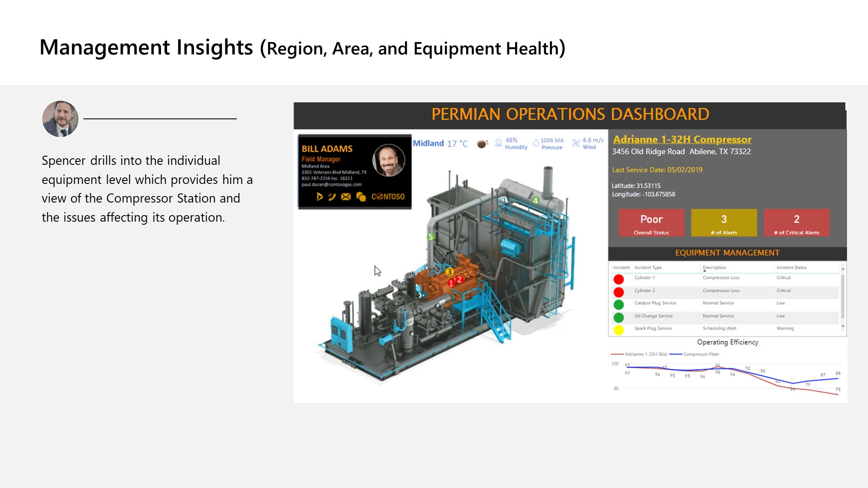Screen dimensions: 868x488
Task: Sort by Description column header
Action: point(714,268)
